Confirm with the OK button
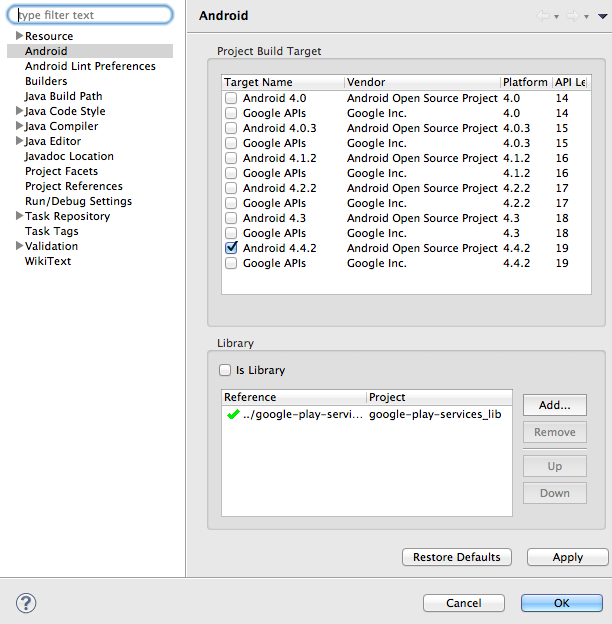Viewport: 612px width, 624px height. (562, 603)
